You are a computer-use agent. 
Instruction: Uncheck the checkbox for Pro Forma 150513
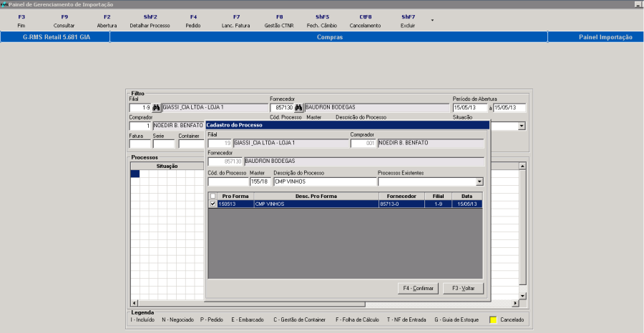(213, 204)
